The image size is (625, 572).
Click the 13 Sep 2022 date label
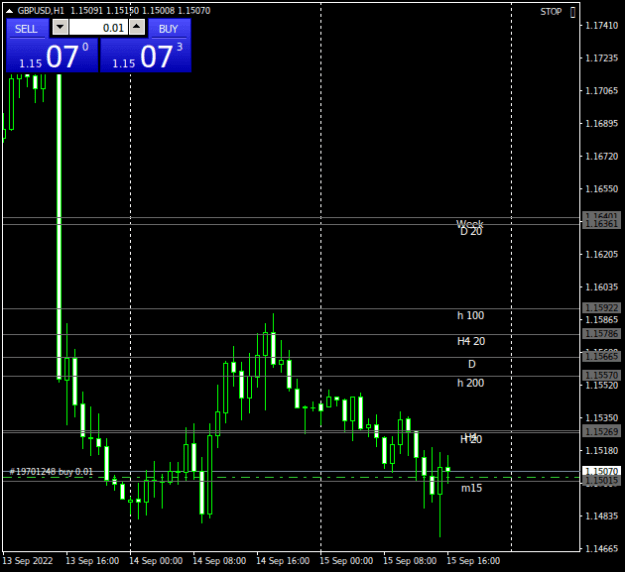coord(28,561)
